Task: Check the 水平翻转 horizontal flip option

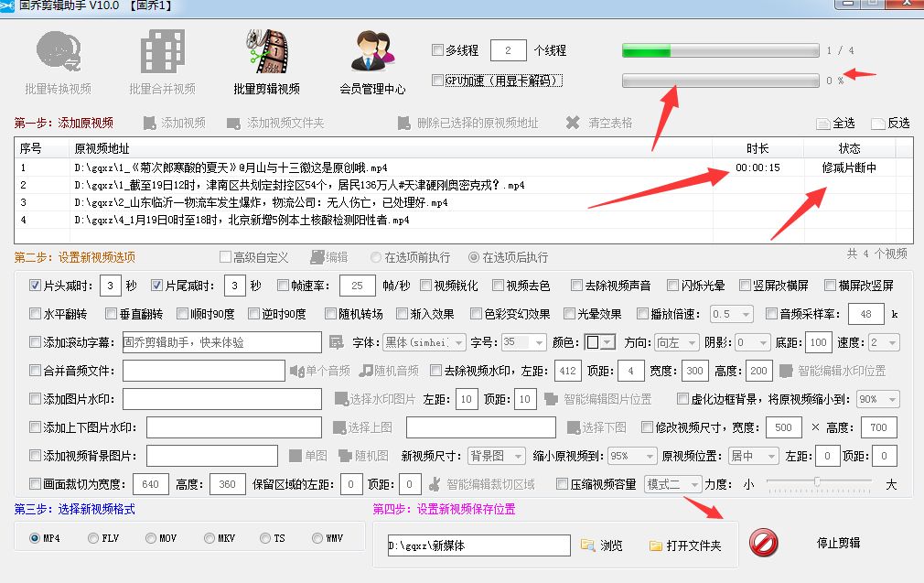Action: (x=36, y=314)
